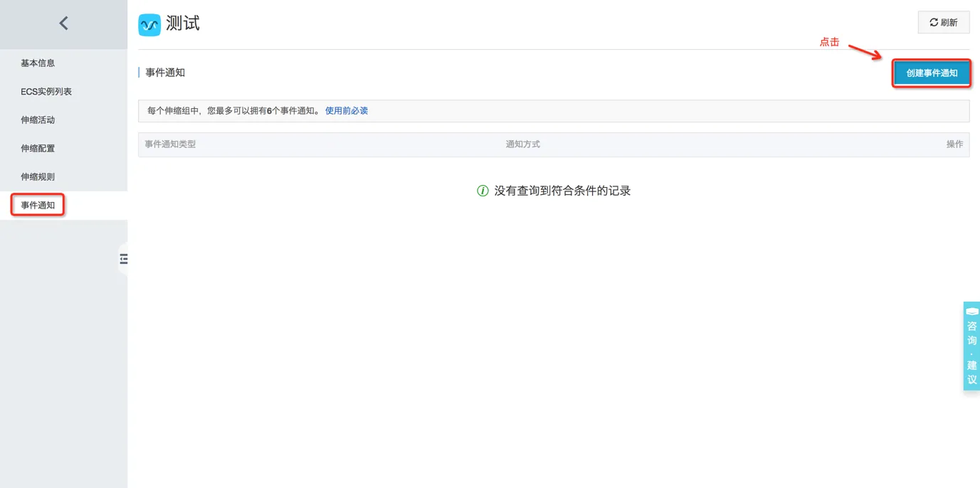Click the chat bubble icon on the 咨询·建议 widget
The width and height of the screenshot is (980, 488).
click(x=971, y=311)
